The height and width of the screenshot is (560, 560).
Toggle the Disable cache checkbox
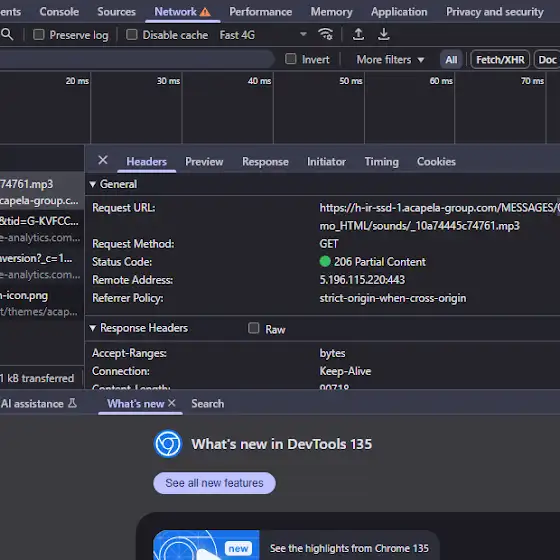click(x=131, y=35)
